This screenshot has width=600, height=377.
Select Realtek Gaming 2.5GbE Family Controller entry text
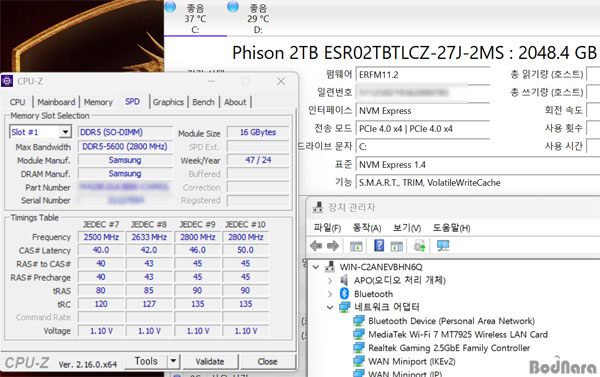[x=449, y=348]
